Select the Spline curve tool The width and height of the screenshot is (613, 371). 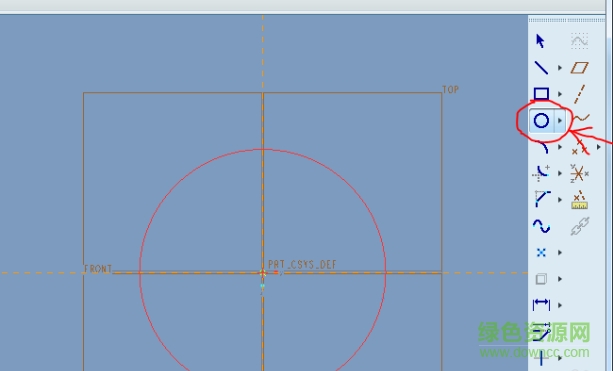[x=541, y=226]
